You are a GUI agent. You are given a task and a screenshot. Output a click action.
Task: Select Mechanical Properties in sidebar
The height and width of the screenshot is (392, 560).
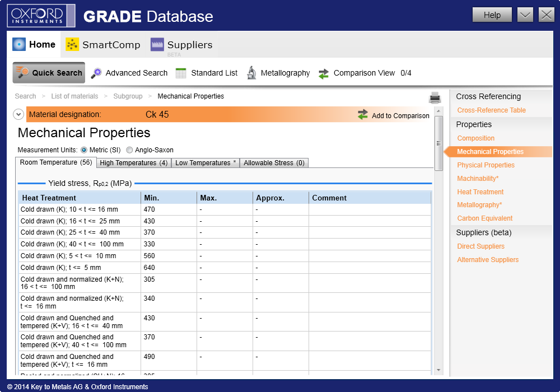[490, 151]
